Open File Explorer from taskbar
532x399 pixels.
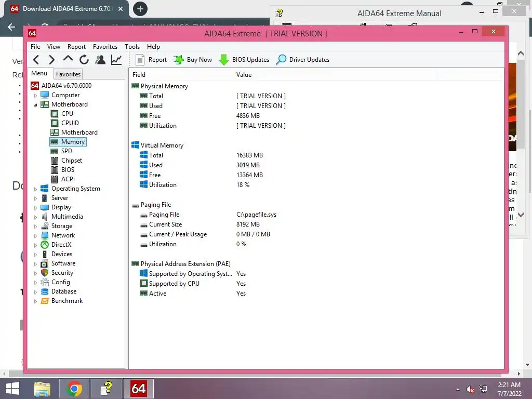click(x=42, y=389)
